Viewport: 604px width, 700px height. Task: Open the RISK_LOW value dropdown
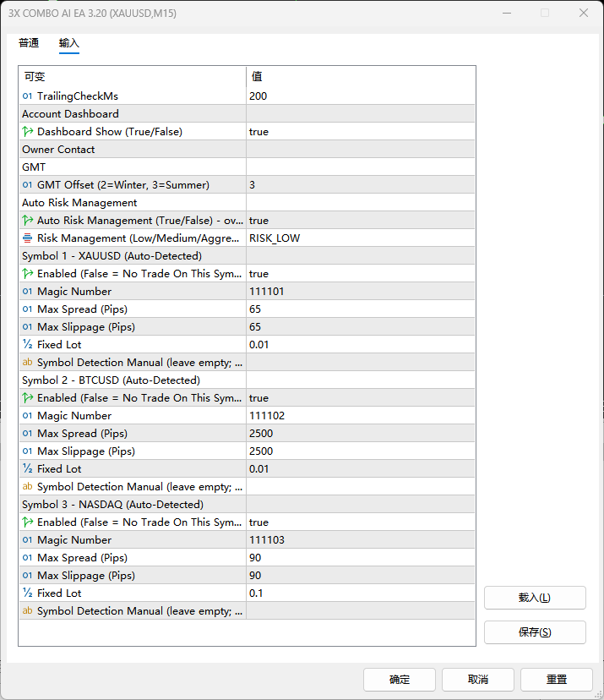pyautogui.click(x=361, y=238)
